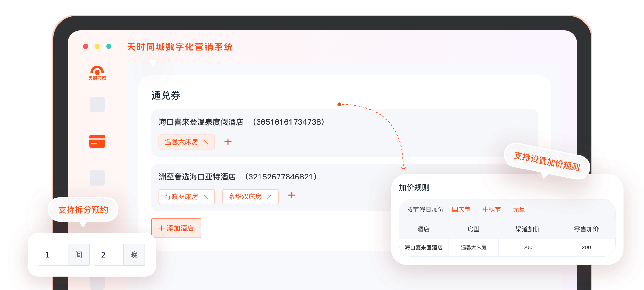The height and width of the screenshot is (290, 644).
Task: Click the room count input field
Action: pyautogui.click(x=53, y=255)
